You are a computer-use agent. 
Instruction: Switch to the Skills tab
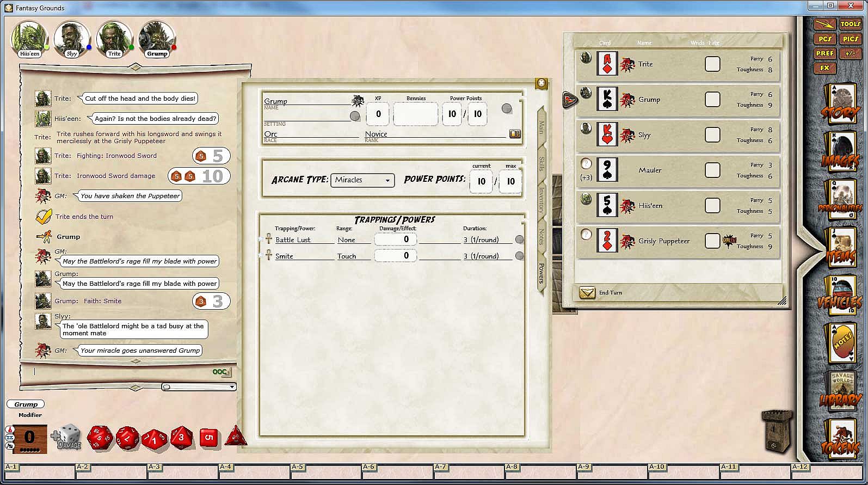click(x=541, y=164)
